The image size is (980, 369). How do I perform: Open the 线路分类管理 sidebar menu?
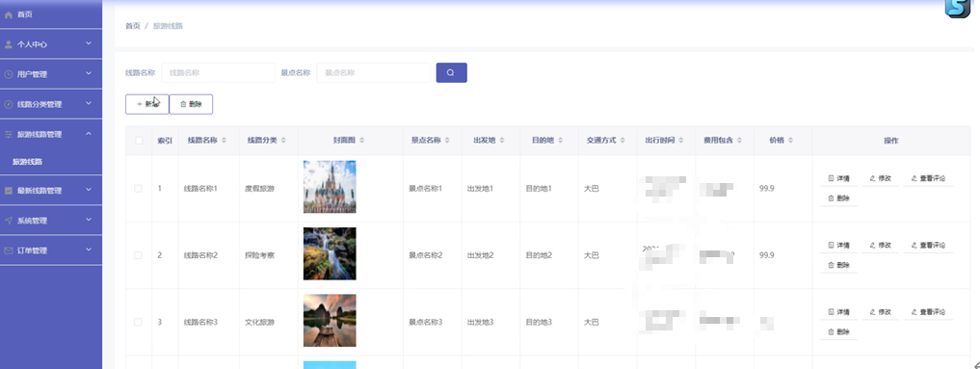click(x=51, y=104)
